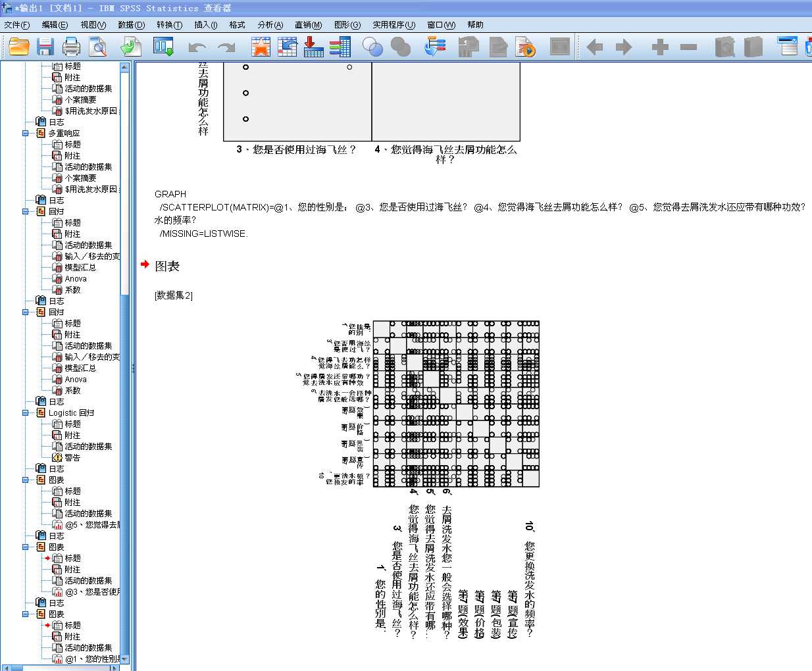The height and width of the screenshot is (671, 812).
Task: Click the 图表 heading in the output pane
Action: [x=167, y=266]
